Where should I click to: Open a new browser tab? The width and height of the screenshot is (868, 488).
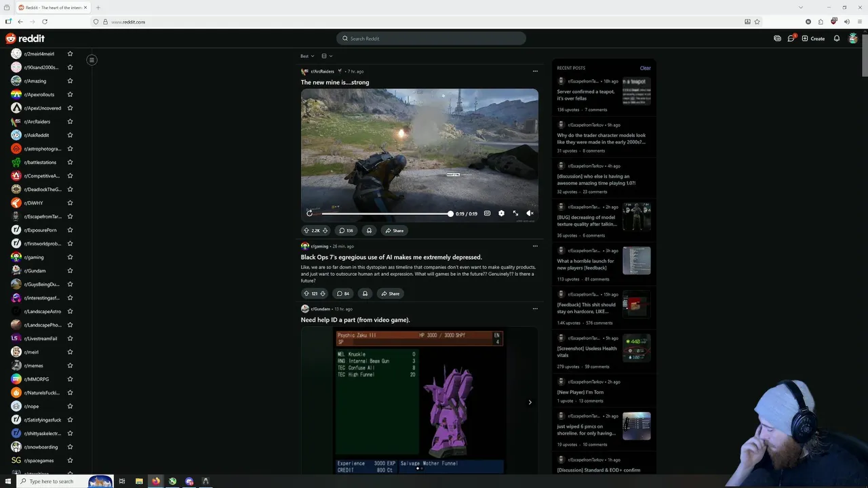98,7
